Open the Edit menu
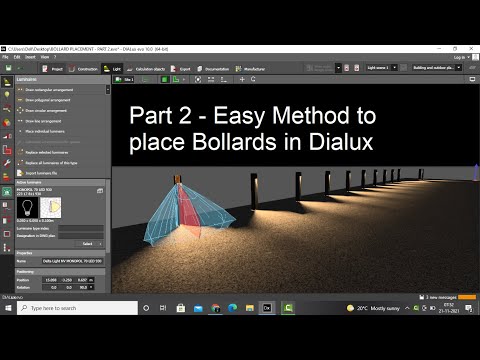The image size is (480, 360). tap(17, 57)
